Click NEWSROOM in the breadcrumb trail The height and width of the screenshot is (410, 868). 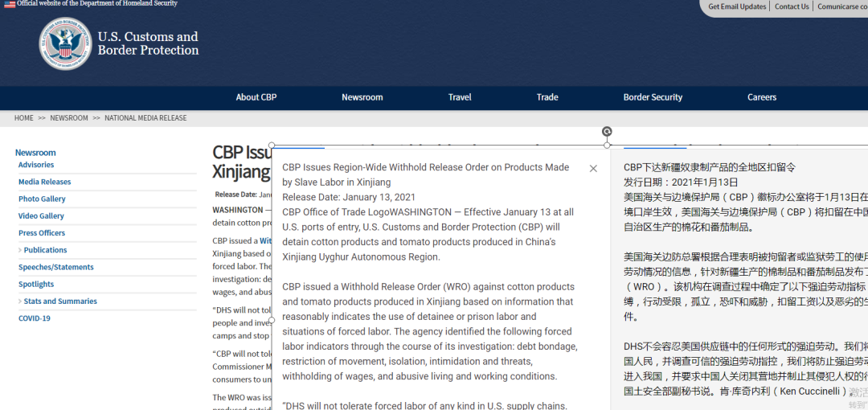69,118
